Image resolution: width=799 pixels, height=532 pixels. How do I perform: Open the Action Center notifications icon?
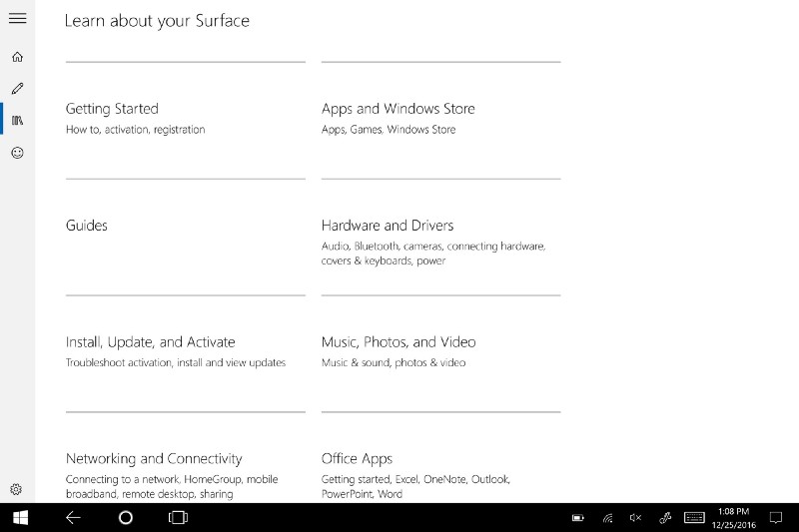[x=775, y=518]
